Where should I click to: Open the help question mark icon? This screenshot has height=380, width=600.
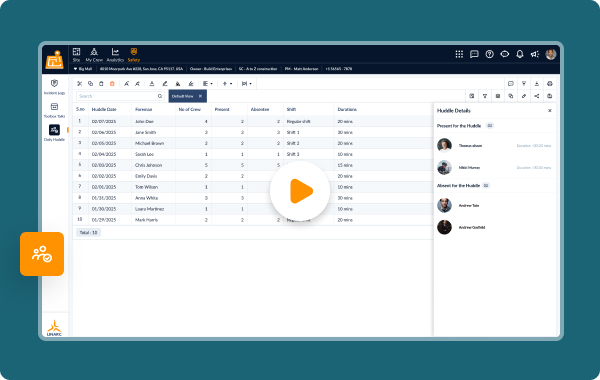(489, 54)
